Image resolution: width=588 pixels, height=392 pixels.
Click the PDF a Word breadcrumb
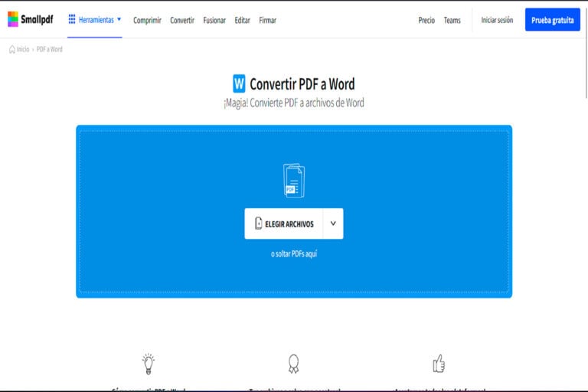50,49
